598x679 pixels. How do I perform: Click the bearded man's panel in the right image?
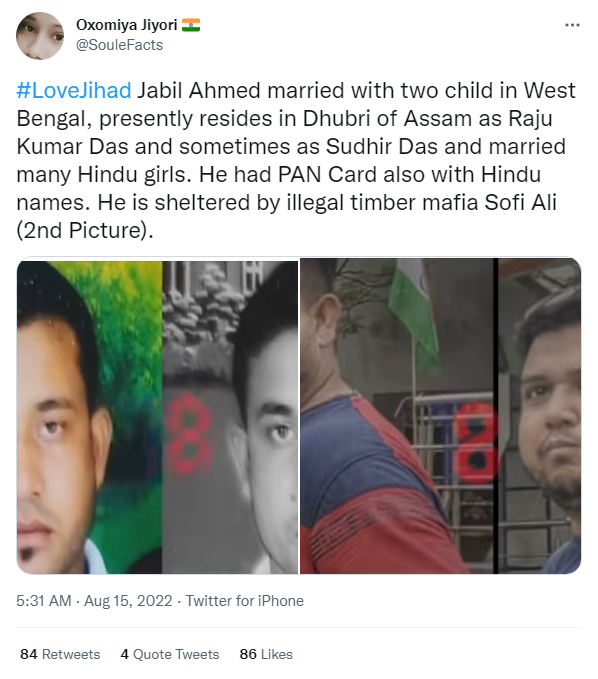point(540,416)
